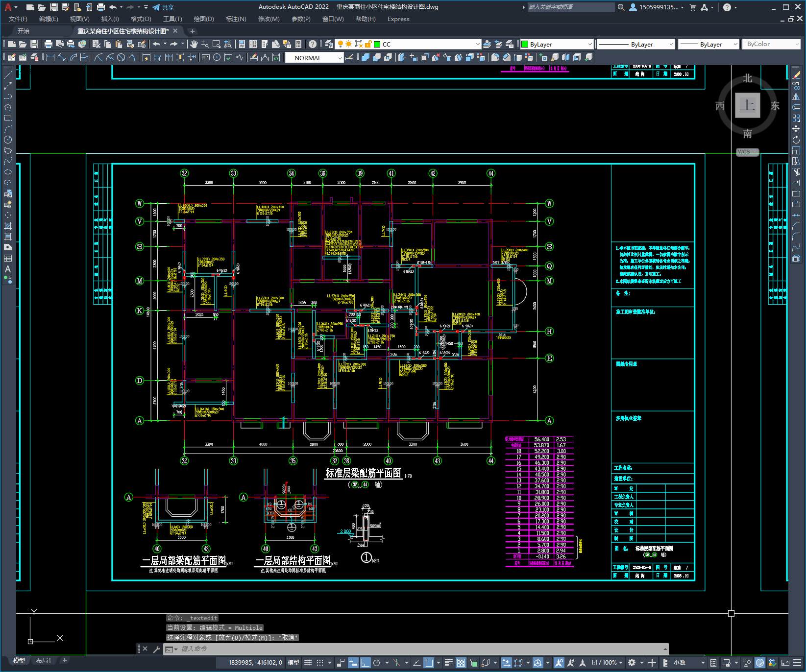Click the 模型 model space status button
806x672 pixels.
[x=293, y=663]
